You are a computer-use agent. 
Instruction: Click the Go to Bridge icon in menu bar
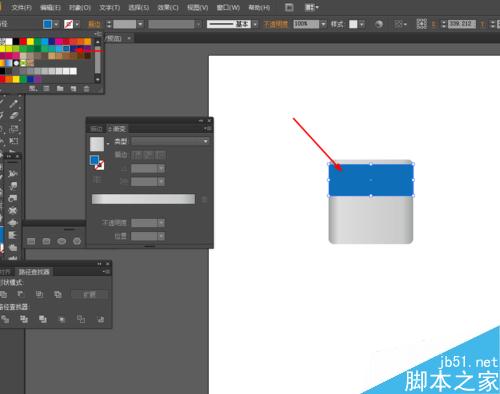[x=289, y=7]
